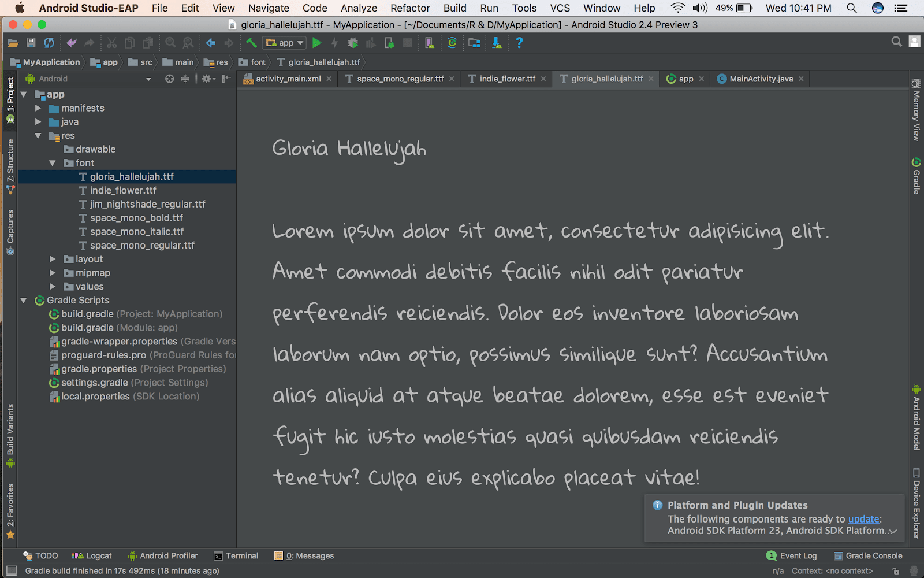Toggle the Structure side panel
Viewport: 924px width, 578px height.
point(10,166)
